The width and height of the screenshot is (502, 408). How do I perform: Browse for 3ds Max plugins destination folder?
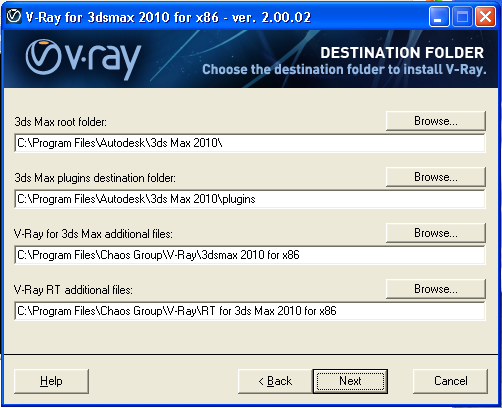click(436, 177)
